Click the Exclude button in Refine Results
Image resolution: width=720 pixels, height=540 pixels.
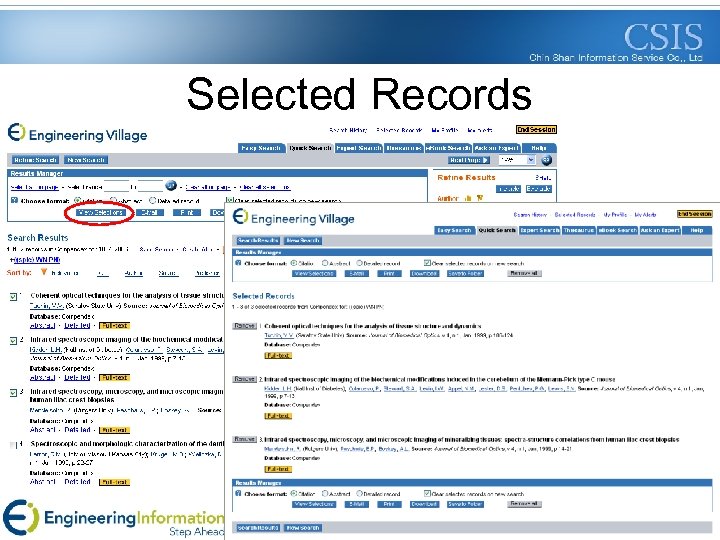(x=539, y=189)
